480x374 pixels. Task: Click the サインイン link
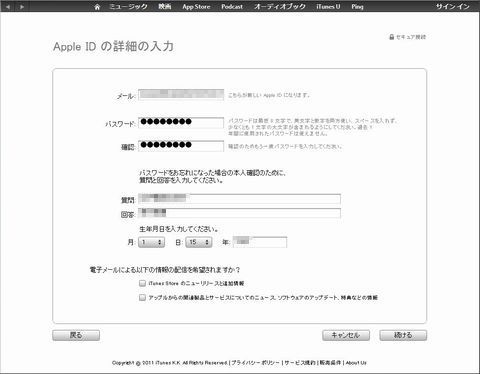pyautogui.click(x=453, y=7)
